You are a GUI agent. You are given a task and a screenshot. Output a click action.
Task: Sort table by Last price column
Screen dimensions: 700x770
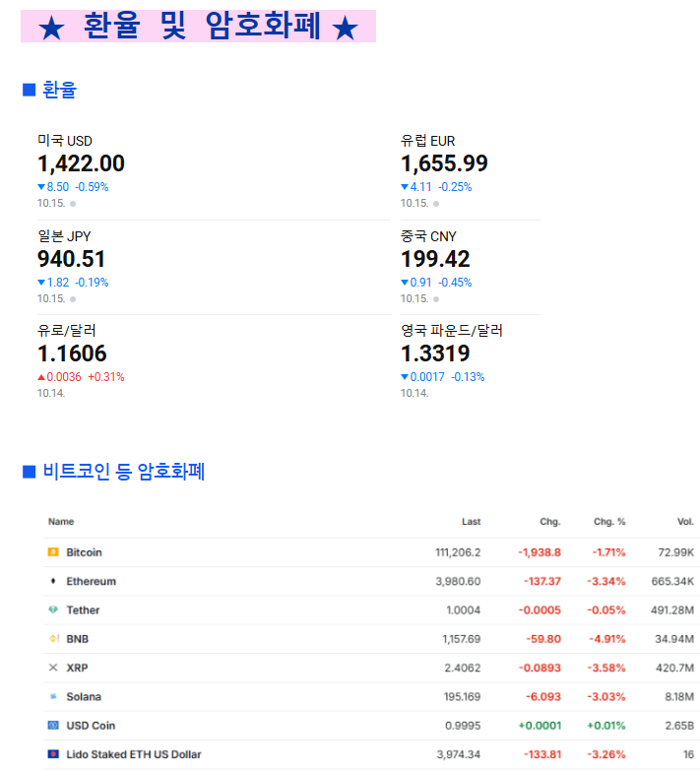coord(471,522)
